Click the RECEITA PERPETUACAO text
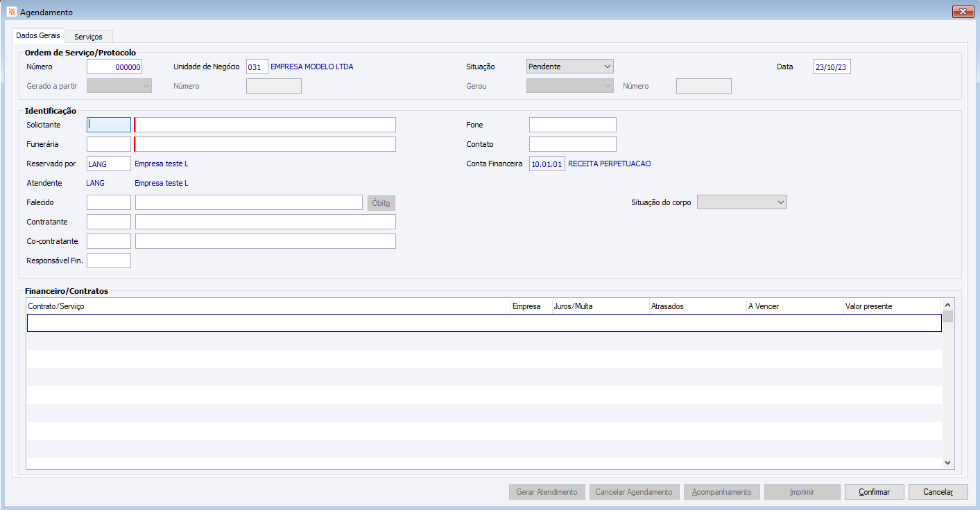Image resolution: width=980 pixels, height=510 pixels. coord(610,164)
